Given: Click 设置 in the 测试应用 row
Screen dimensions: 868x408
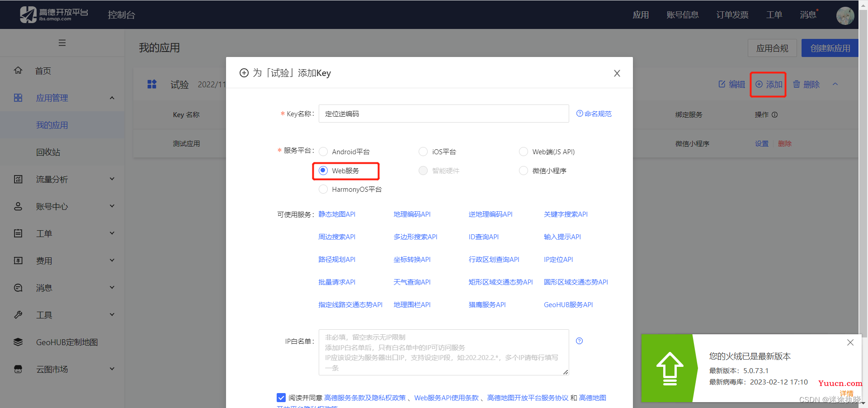Looking at the screenshot, I should click(762, 143).
